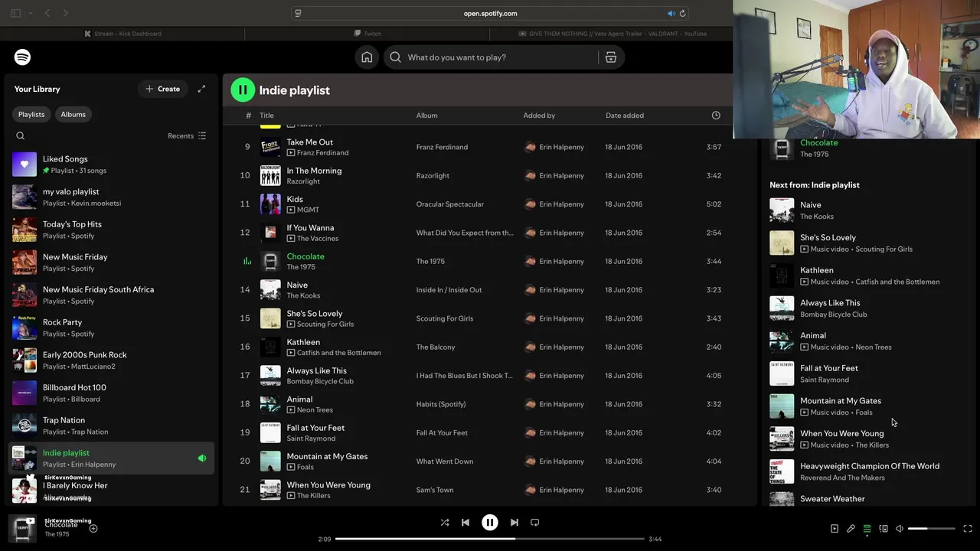Screen dimensions: 980x551
Task: Open New Music Friday South Africa playlist
Action: (x=111, y=295)
